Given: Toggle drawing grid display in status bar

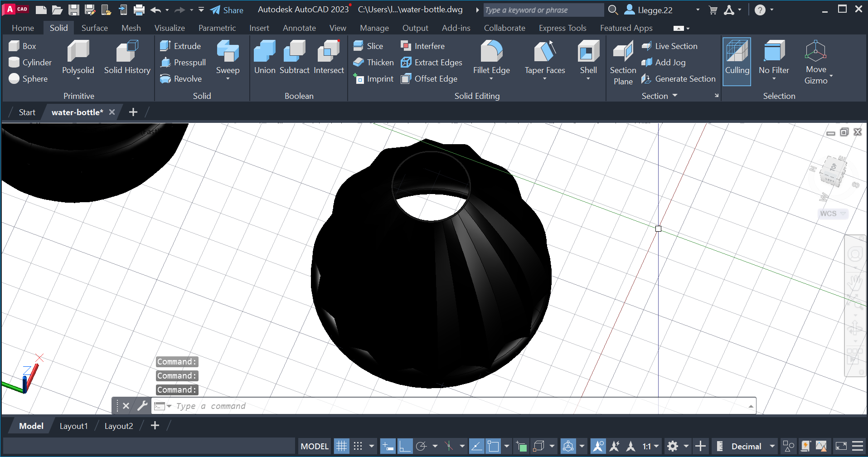Looking at the screenshot, I should point(341,446).
